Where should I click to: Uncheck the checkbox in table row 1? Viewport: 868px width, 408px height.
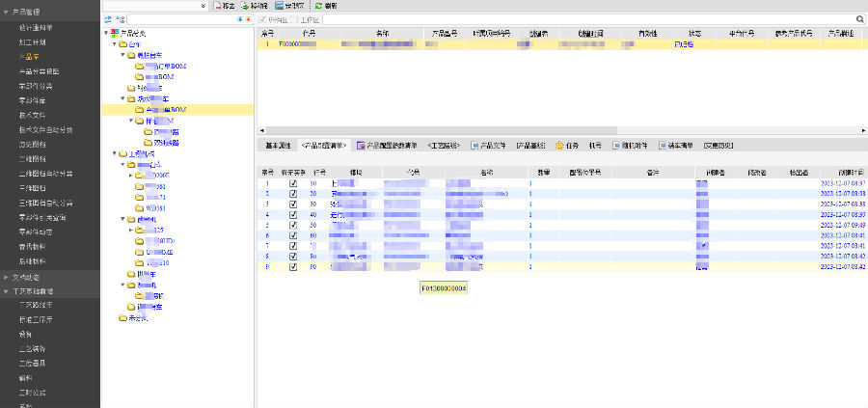click(293, 182)
